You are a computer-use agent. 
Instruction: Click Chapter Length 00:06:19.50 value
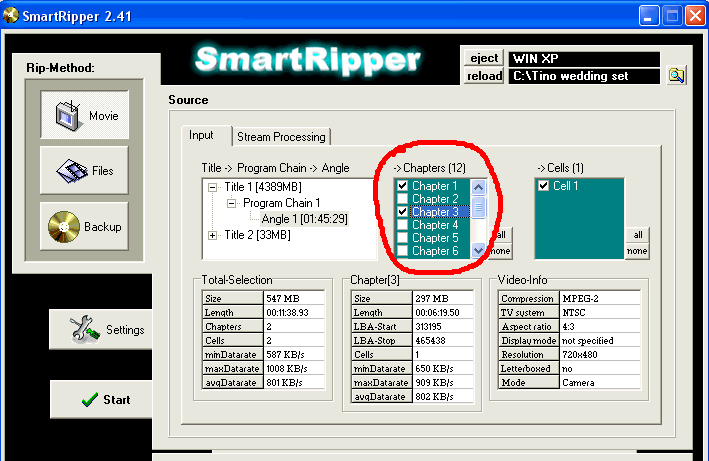click(443, 312)
